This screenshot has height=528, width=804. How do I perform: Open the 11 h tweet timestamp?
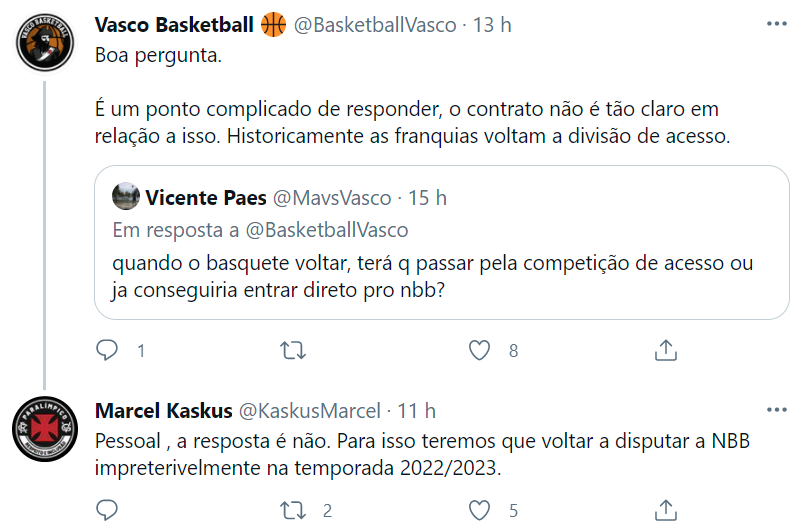(x=416, y=411)
